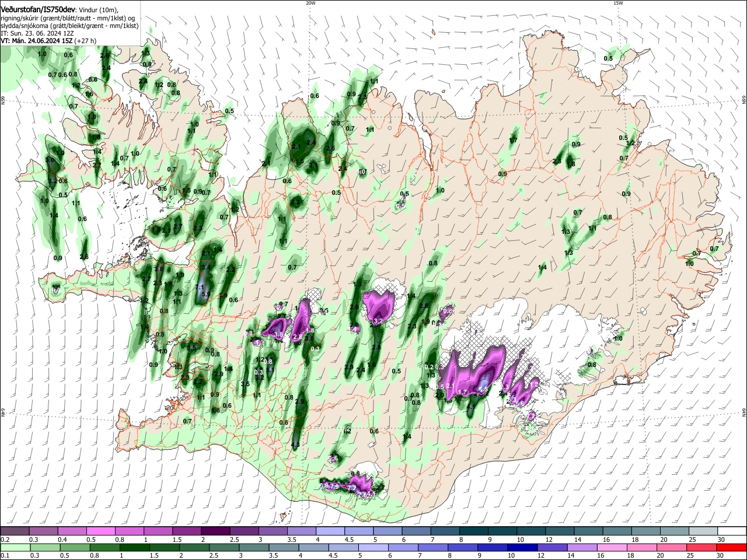
Task: Click the bright pink 0.5 swatch in upper legend row
Action: pyautogui.click(x=100, y=531)
